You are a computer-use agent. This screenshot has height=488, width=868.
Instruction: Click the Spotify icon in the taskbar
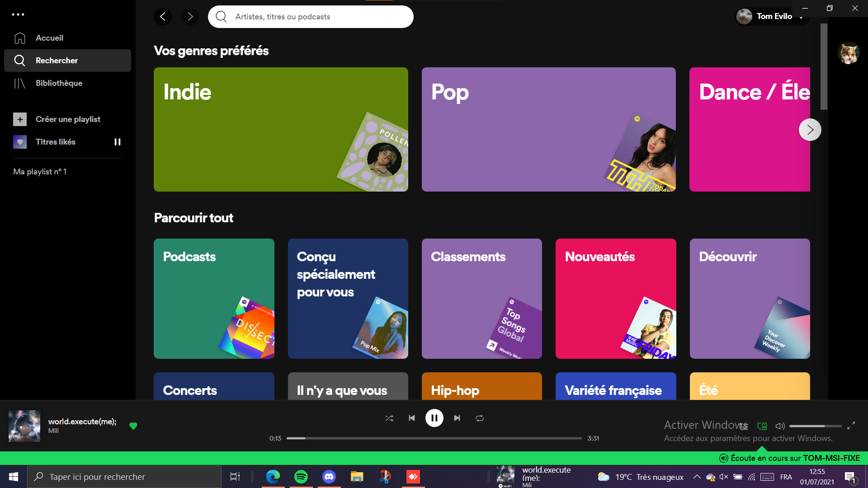pos(301,476)
